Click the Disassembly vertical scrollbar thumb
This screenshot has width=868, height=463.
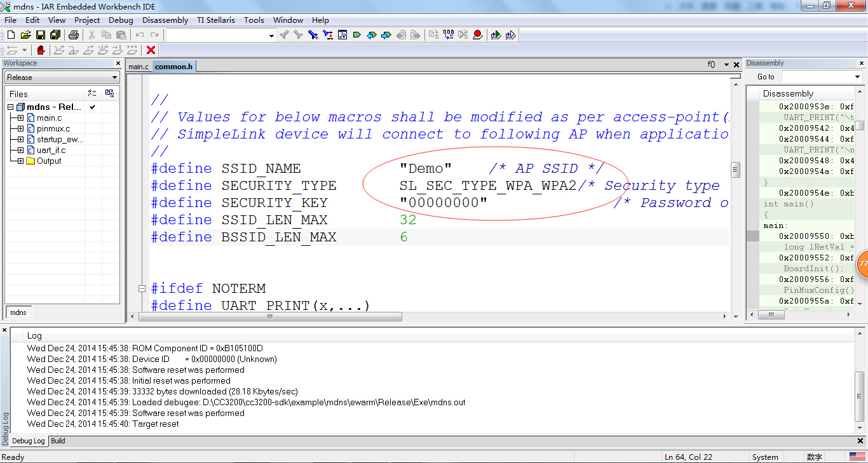point(859,125)
